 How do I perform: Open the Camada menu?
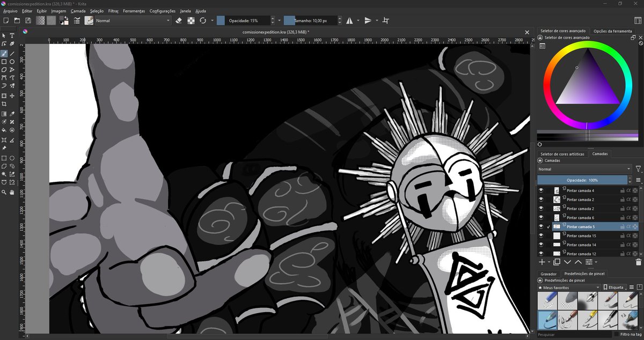click(x=78, y=11)
